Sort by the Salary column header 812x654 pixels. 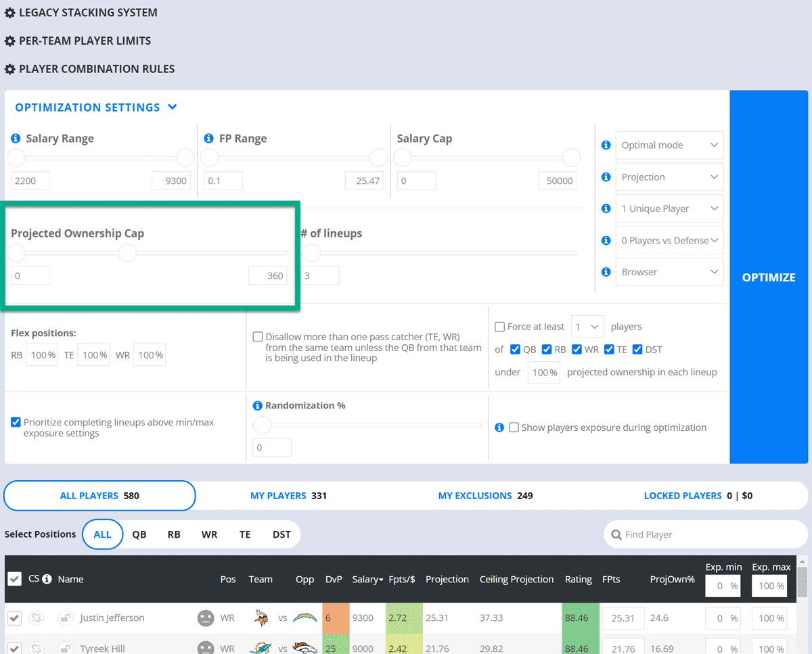tap(367, 580)
